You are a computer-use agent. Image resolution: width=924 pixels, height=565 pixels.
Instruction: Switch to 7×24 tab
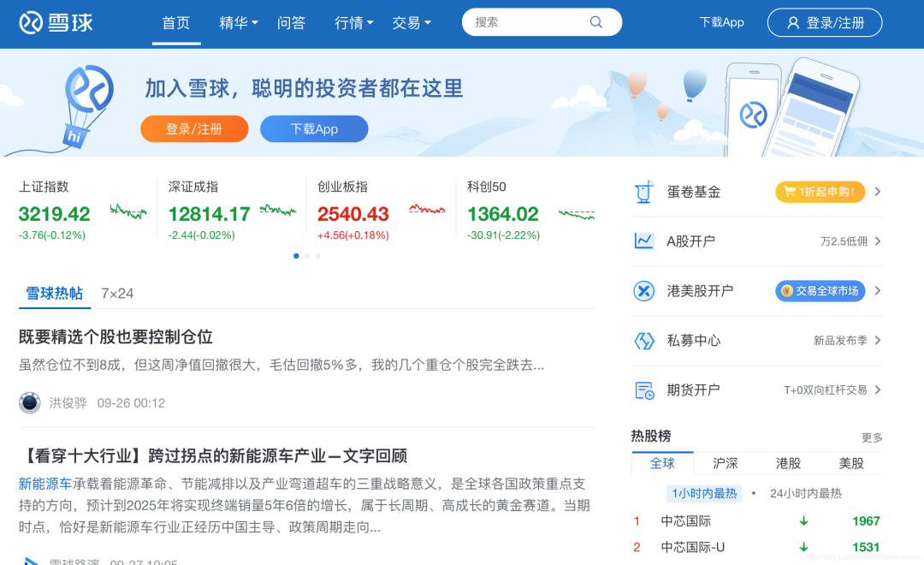coord(117,293)
